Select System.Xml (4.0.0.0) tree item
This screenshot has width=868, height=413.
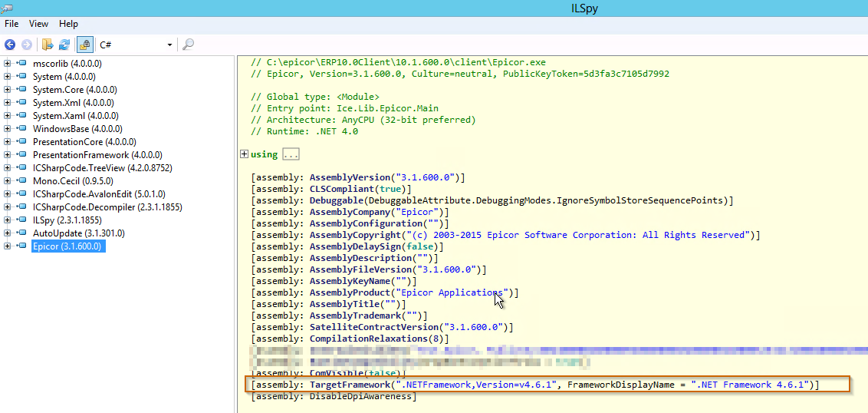pos(73,103)
